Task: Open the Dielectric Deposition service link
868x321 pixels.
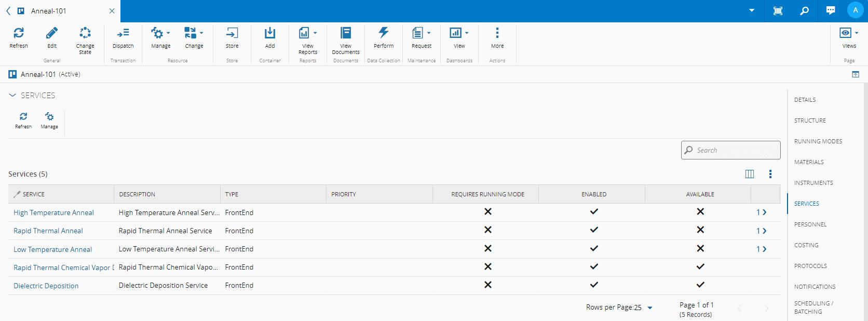Action: click(x=46, y=286)
